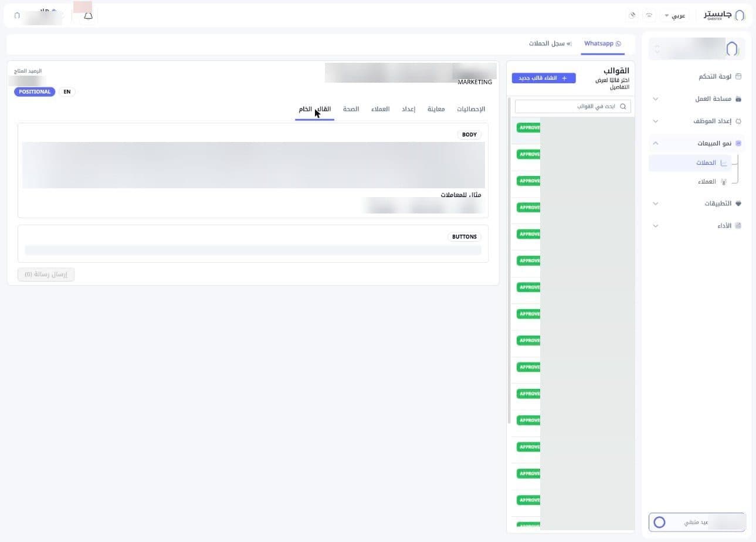Click the التطبيقات gem icon

pos(738,204)
